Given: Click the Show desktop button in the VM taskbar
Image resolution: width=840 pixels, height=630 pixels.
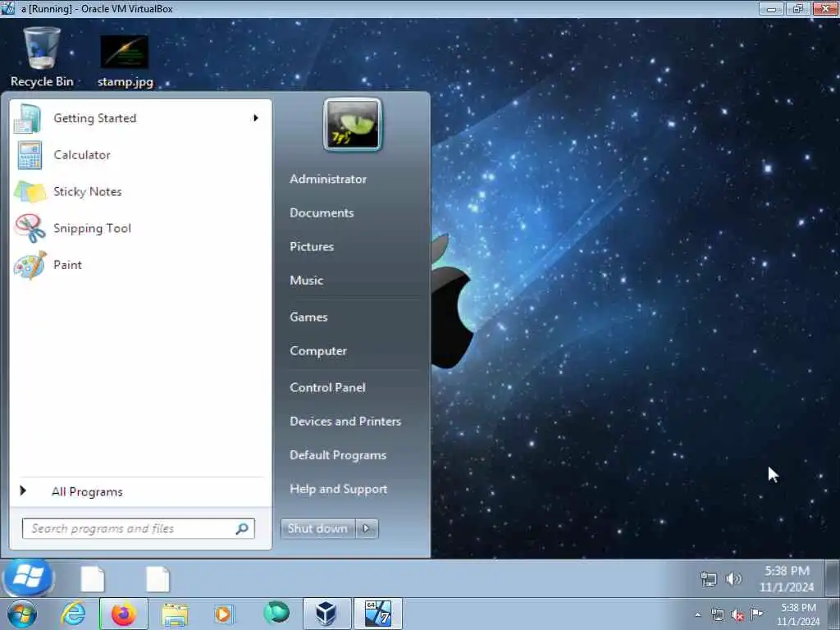Looking at the screenshot, I should [x=833, y=578].
